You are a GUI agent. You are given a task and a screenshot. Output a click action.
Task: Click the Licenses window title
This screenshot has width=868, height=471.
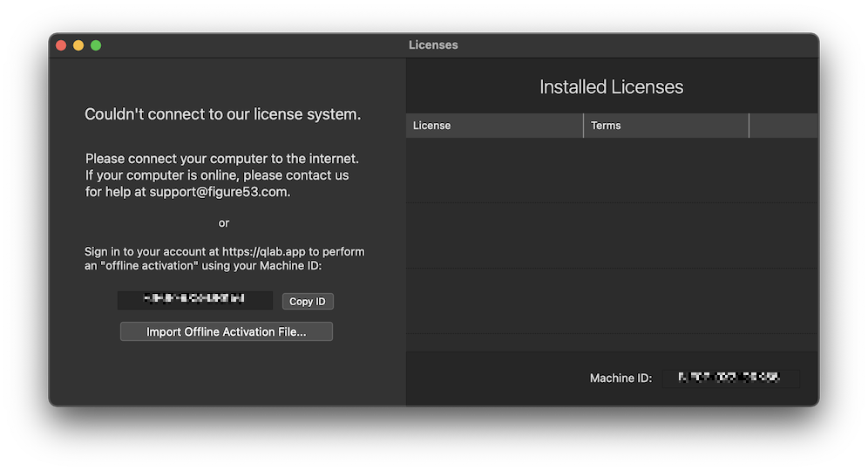point(433,45)
